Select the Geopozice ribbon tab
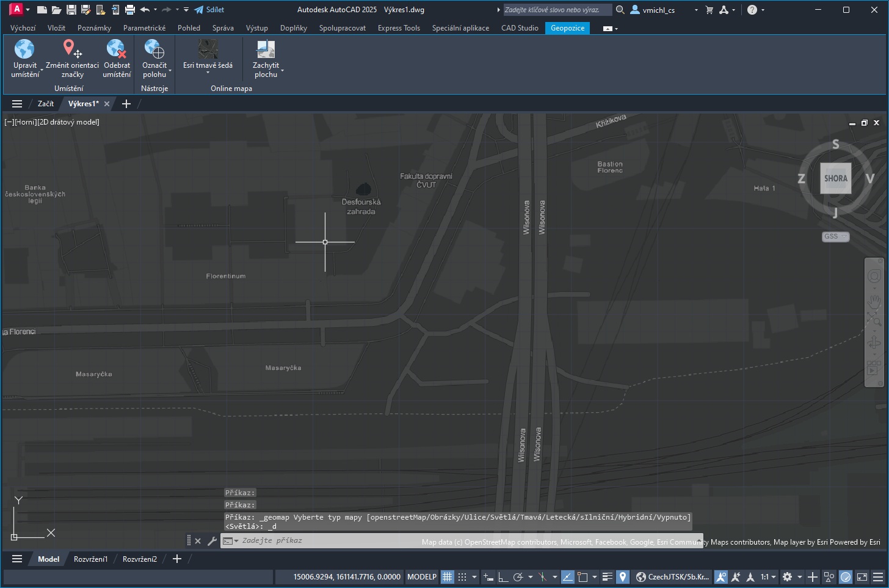The width and height of the screenshot is (889, 588). pos(567,28)
